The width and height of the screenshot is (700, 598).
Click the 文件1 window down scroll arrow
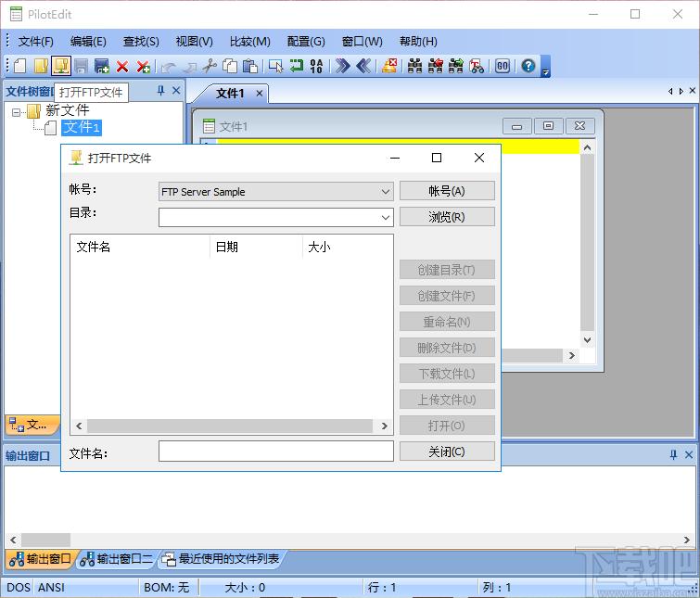point(588,340)
